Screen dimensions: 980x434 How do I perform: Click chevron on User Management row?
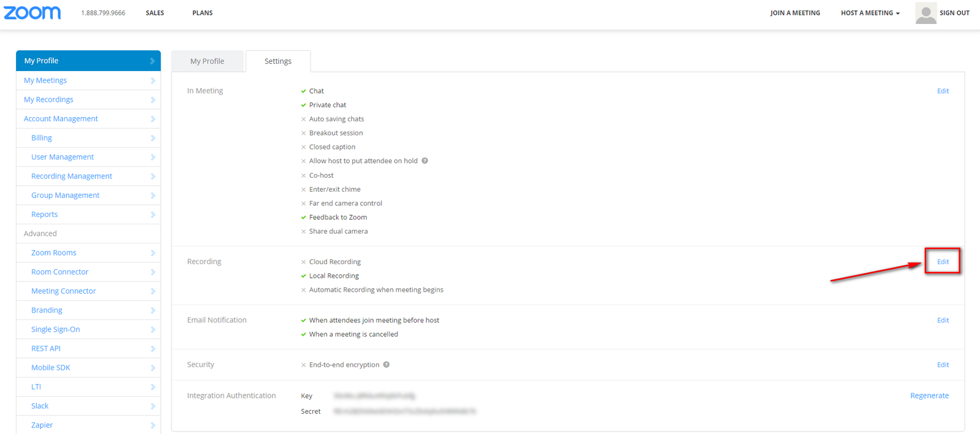153,157
